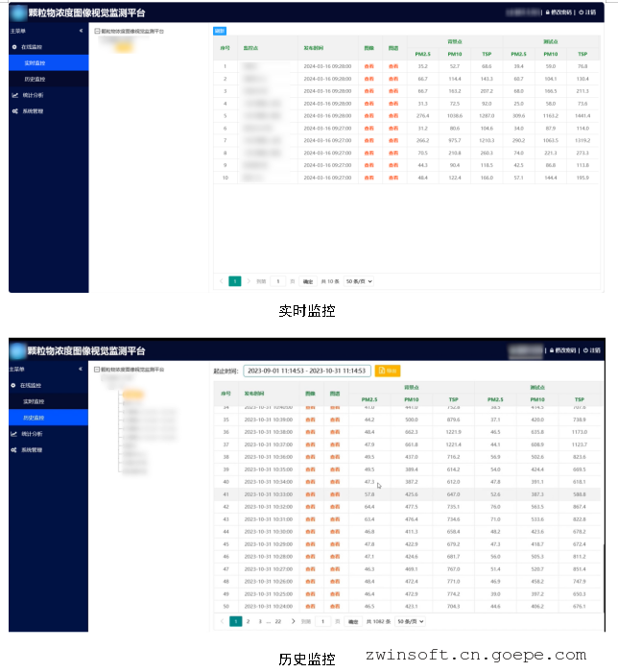Go to page 22 in the history table pagination

278,621
